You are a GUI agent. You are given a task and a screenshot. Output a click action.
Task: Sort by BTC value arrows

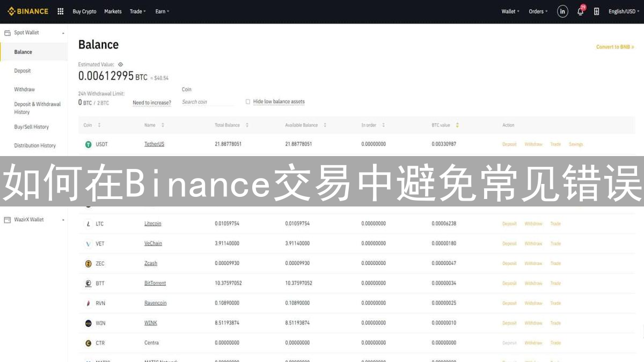pyautogui.click(x=457, y=125)
